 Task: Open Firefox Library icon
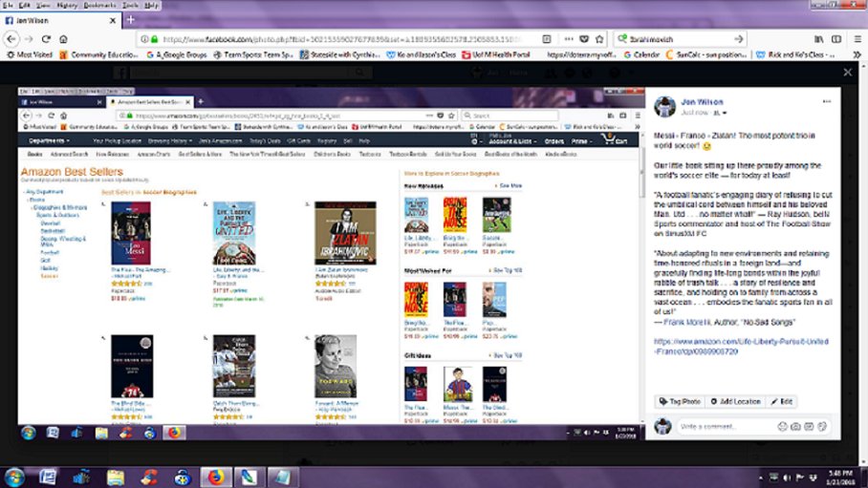click(x=818, y=39)
